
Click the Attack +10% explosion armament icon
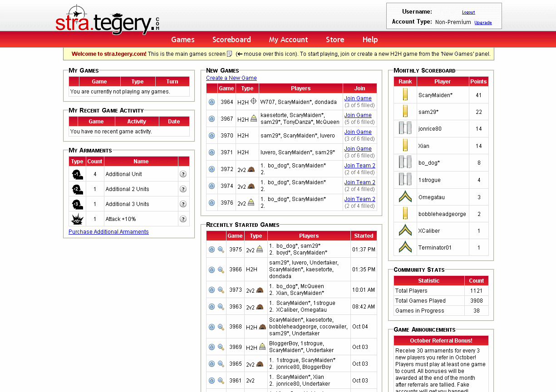pos(77,219)
